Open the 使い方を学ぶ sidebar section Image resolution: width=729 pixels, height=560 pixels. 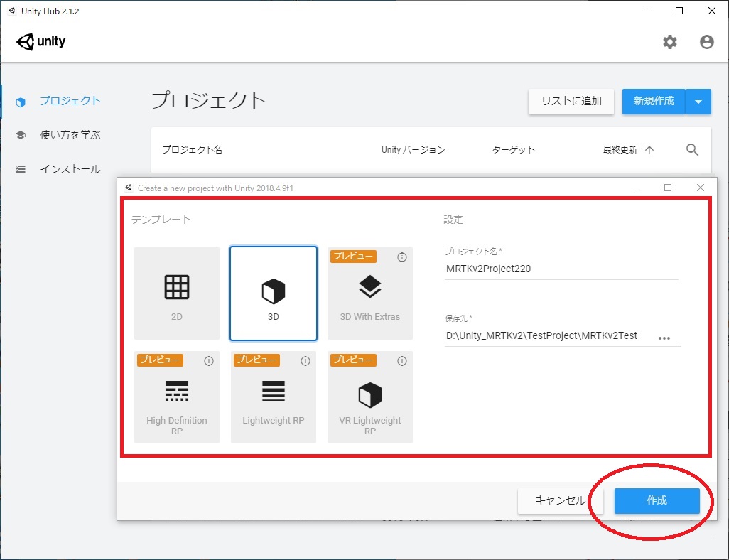click(x=70, y=135)
